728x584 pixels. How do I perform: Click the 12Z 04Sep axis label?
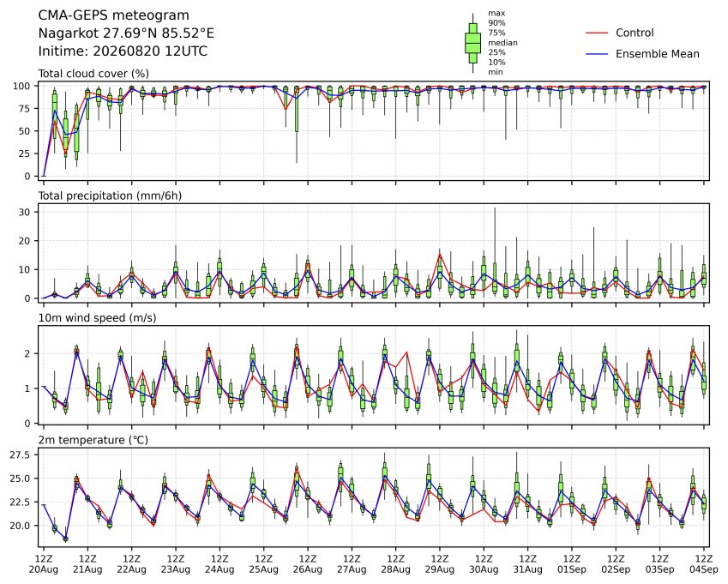tap(704, 563)
